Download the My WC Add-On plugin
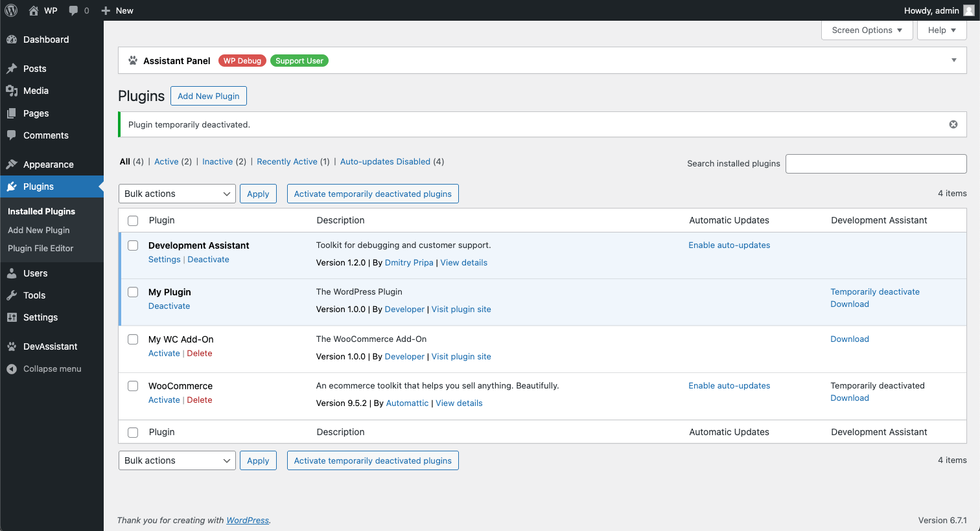Image resolution: width=980 pixels, height=531 pixels. click(850, 339)
